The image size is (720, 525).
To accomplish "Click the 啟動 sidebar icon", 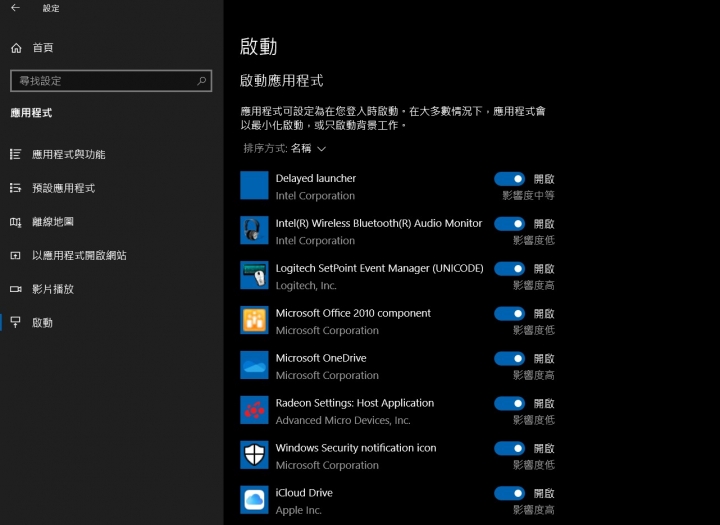I will click(16, 322).
